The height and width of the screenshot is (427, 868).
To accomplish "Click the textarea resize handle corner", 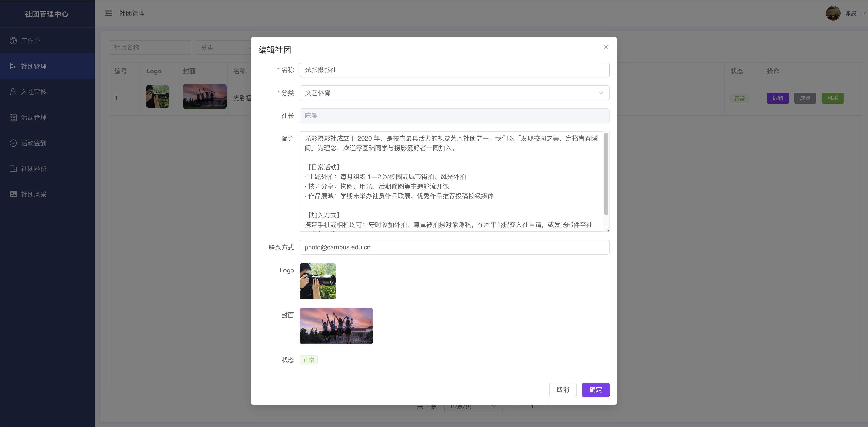I will pyautogui.click(x=607, y=230).
